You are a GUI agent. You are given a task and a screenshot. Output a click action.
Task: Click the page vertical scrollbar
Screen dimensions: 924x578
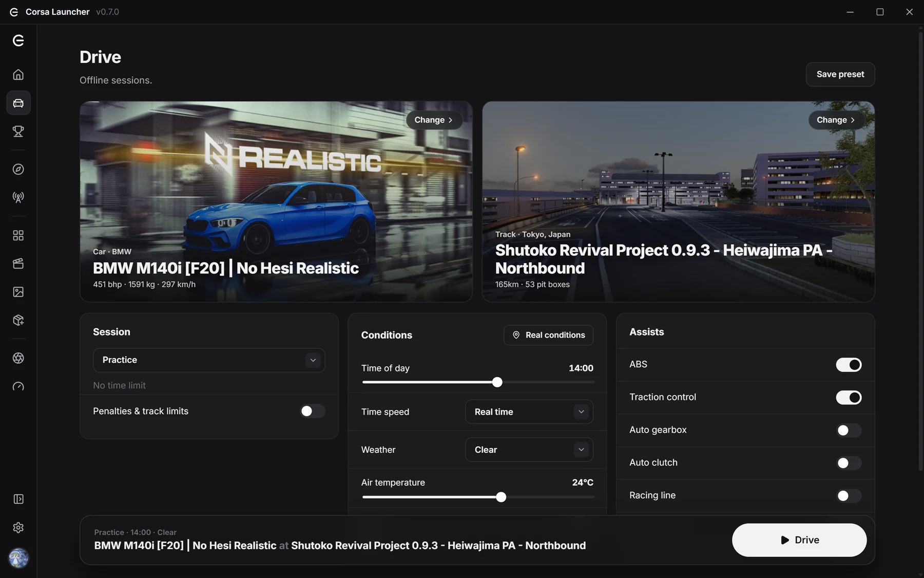click(920, 252)
